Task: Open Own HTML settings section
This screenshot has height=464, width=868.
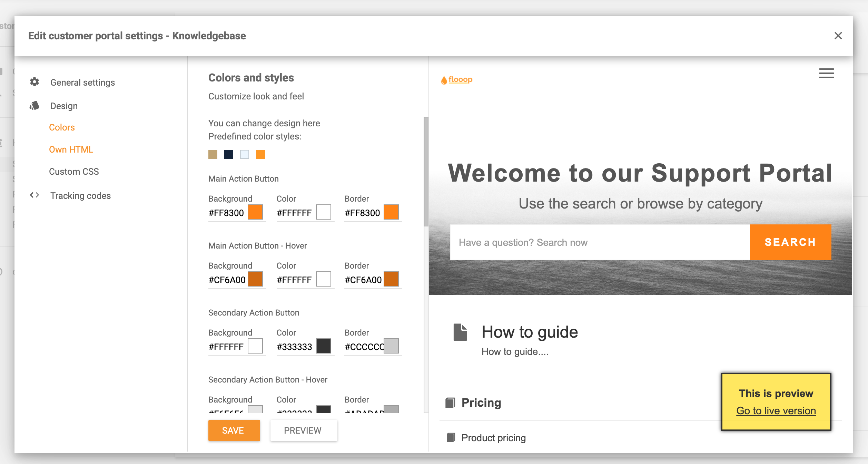Action: (71, 149)
